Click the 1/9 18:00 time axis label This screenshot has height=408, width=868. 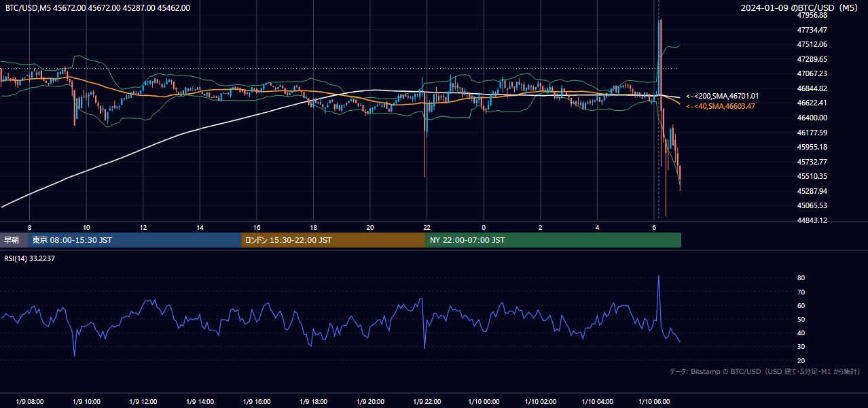coord(314,402)
